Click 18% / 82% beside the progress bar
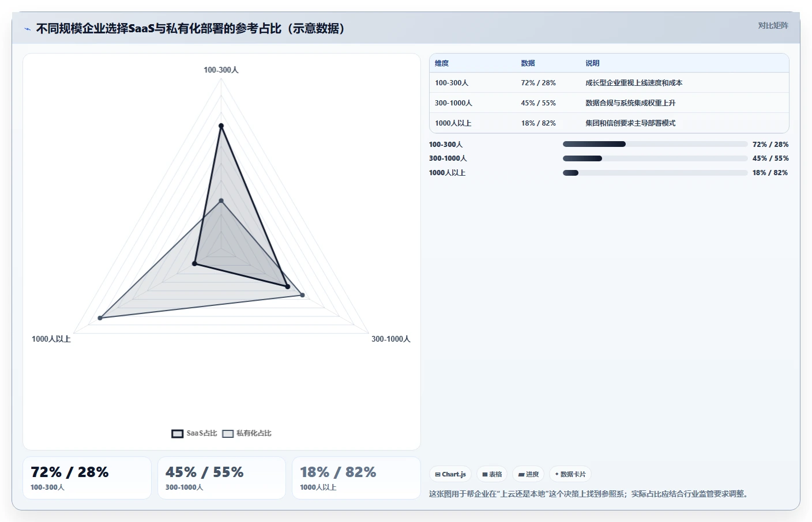 (x=770, y=173)
